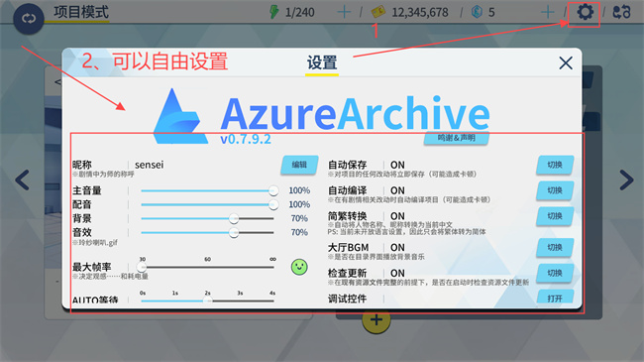644x362 pixels.
Task: Click the AzureArchive triangle logo
Action: pos(180,116)
